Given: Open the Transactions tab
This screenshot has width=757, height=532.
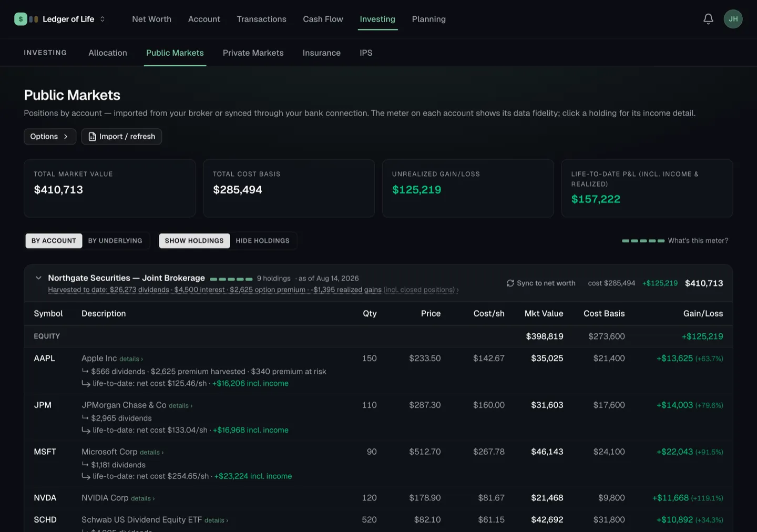Looking at the screenshot, I should tap(261, 19).
